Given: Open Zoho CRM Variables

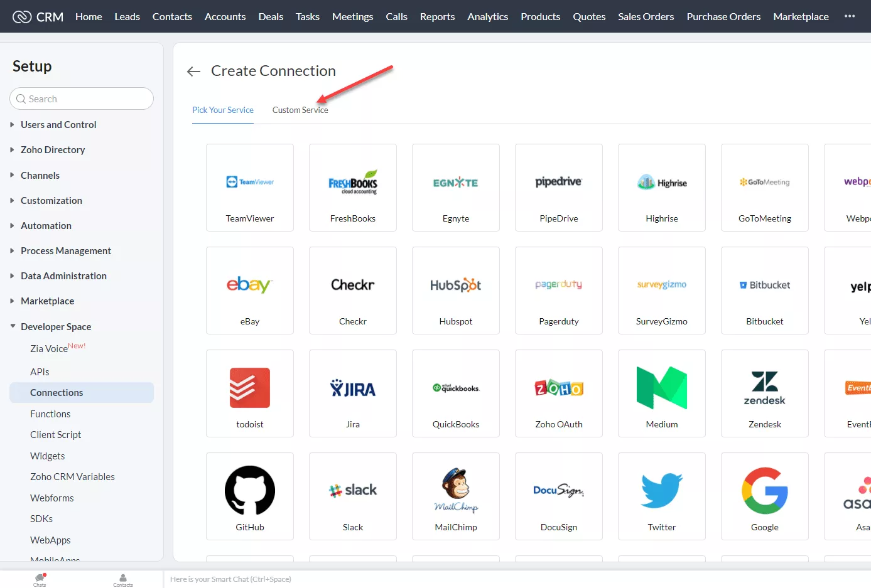Looking at the screenshot, I should coord(72,477).
